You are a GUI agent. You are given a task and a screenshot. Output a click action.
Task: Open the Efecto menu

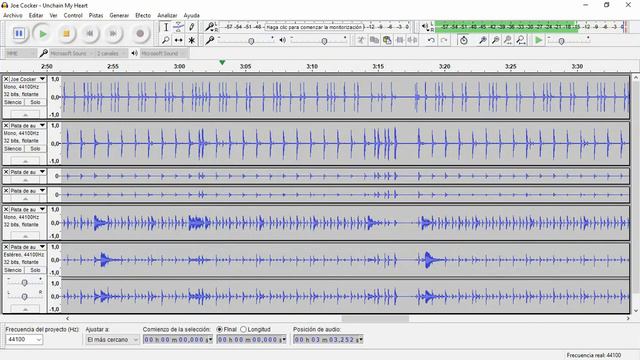pyautogui.click(x=143, y=15)
